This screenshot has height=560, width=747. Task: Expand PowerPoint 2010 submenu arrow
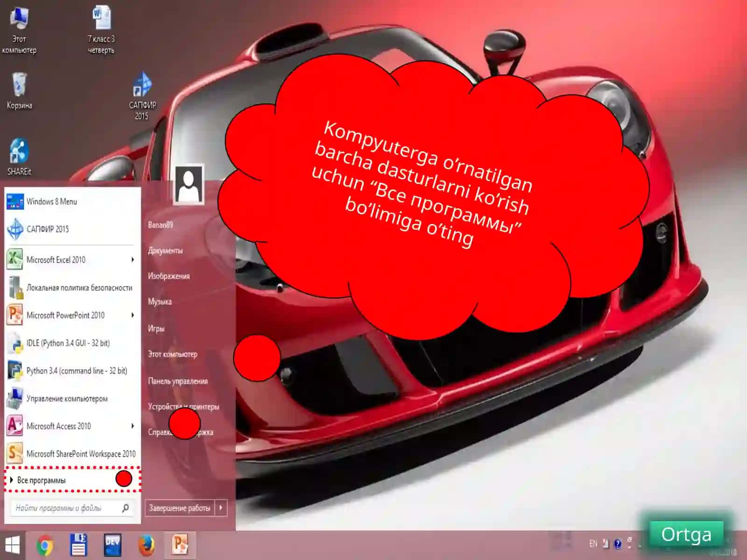[133, 315]
